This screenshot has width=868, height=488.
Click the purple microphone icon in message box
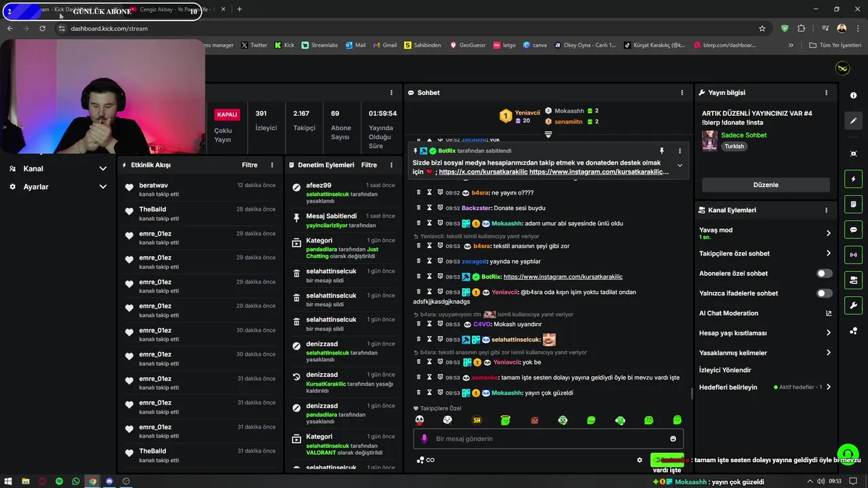pyautogui.click(x=425, y=439)
